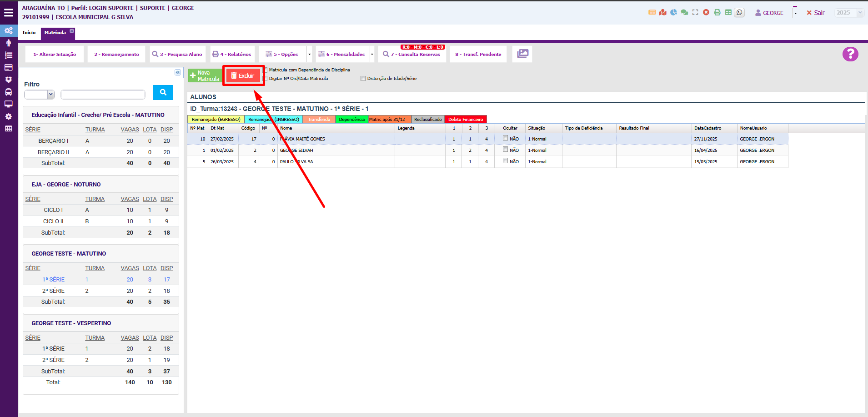The width and height of the screenshot is (868, 417).
Task: Expand the arrow next to 5 - Opções
Action: (309, 55)
